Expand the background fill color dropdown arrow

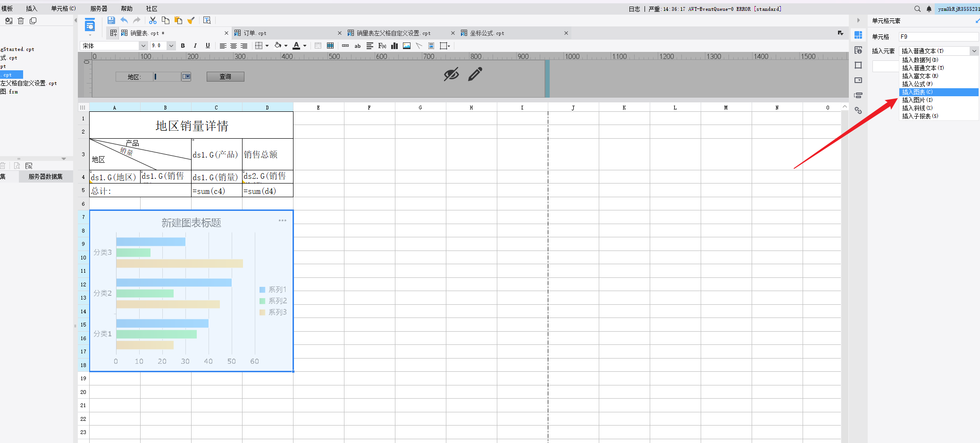point(286,46)
